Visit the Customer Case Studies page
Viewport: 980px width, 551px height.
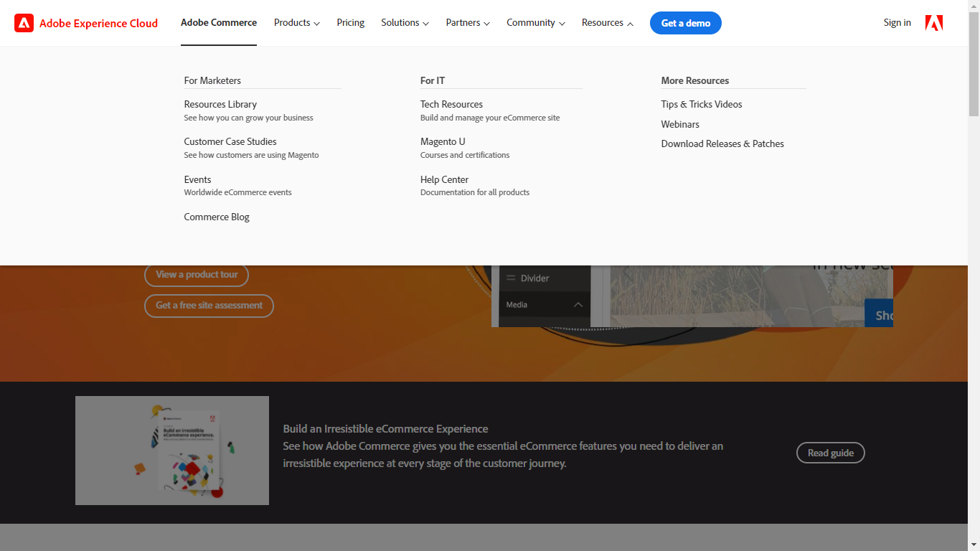click(230, 141)
